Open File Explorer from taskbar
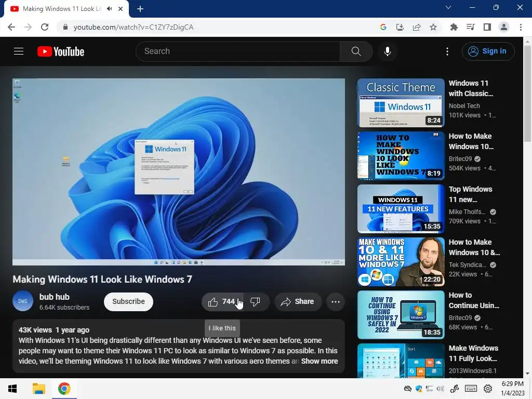 pyautogui.click(x=38, y=389)
